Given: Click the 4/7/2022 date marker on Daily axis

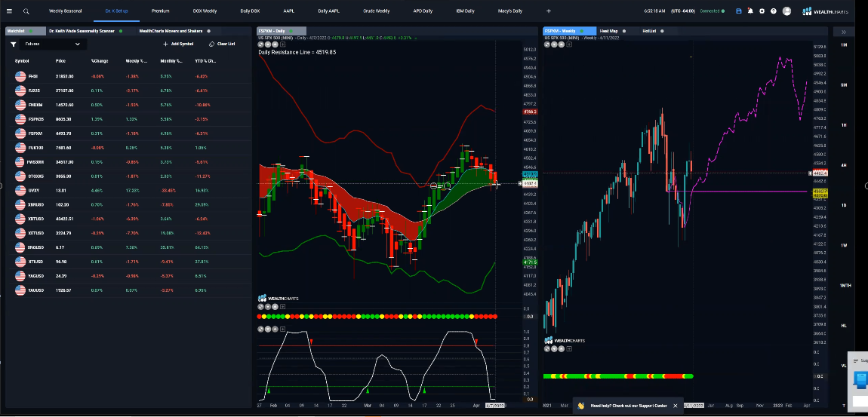Looking at the screenshot, I should pyautogui.click(x=495, y=406).
